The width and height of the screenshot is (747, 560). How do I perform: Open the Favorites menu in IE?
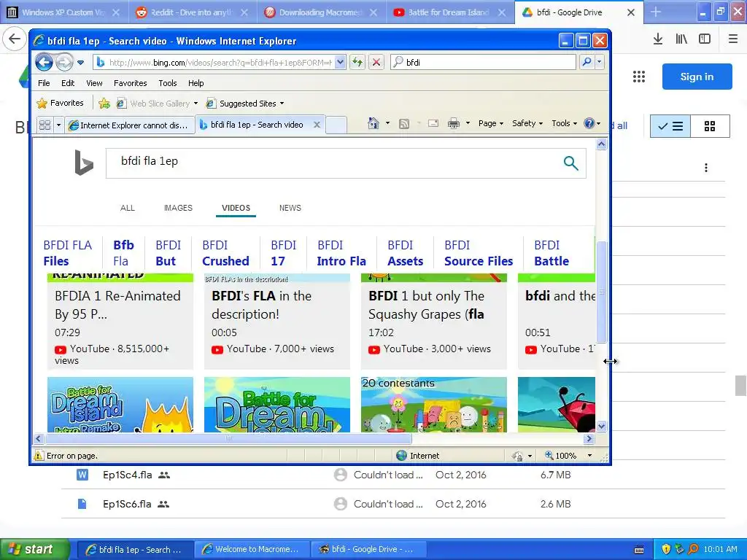[x=130, y=83]
